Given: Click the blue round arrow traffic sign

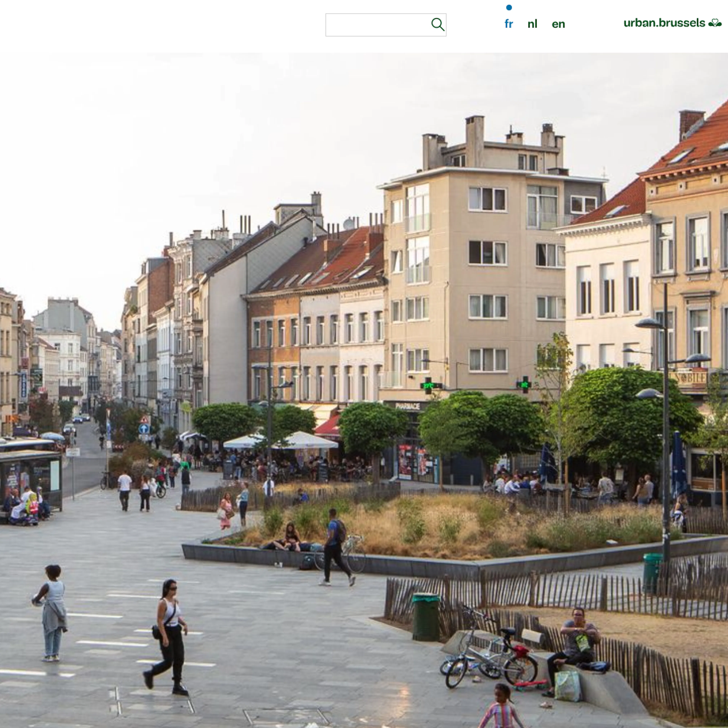Looking at the screenshot, I should (144, 429).
